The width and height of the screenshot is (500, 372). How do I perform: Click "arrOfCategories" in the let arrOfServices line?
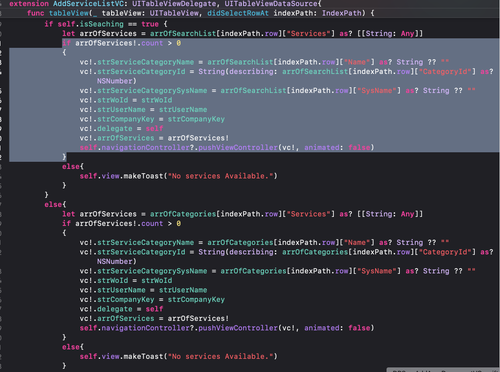[183, 214]
